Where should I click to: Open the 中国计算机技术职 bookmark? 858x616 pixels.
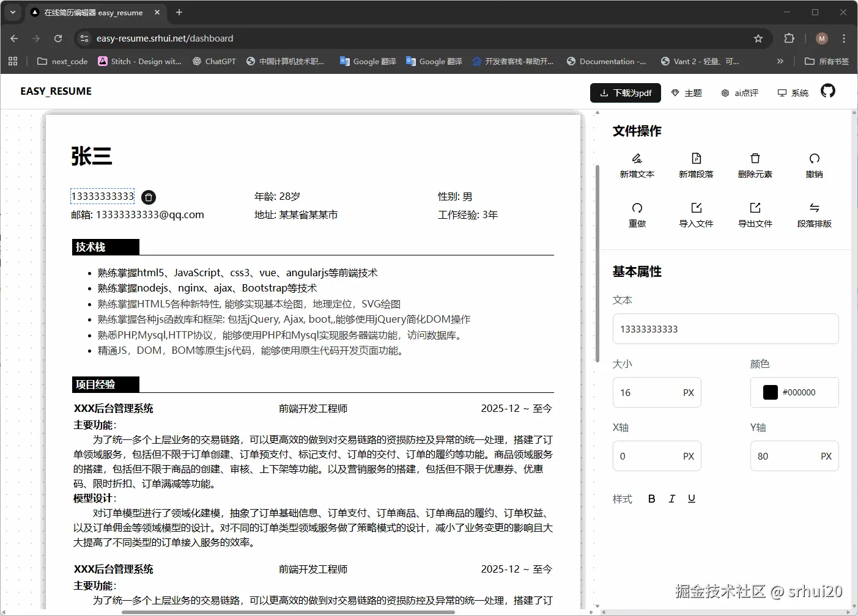coord(285,61)
